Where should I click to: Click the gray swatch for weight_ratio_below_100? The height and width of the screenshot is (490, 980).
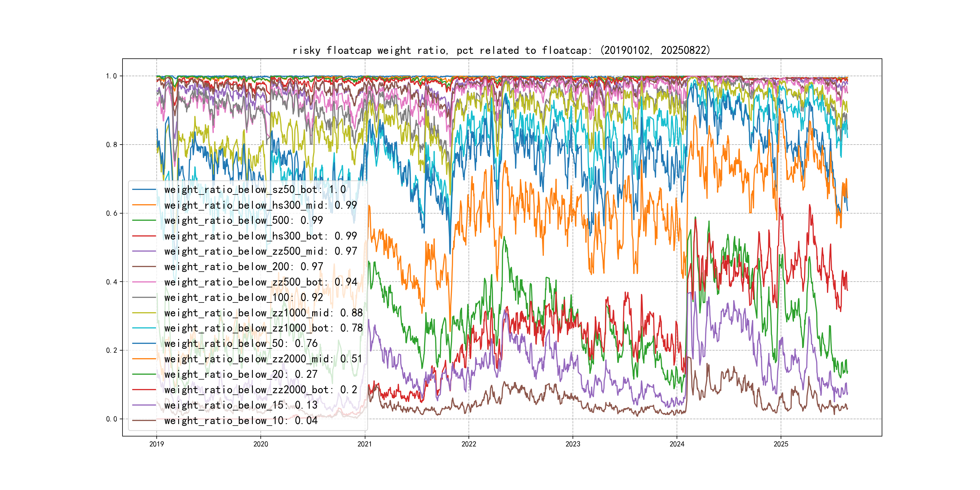(144, 298)
